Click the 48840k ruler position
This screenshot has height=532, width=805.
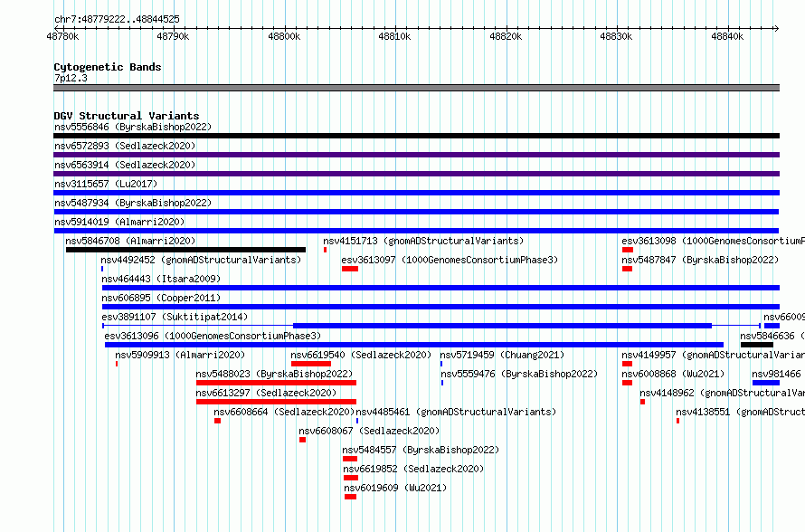(x=727, y=36)
